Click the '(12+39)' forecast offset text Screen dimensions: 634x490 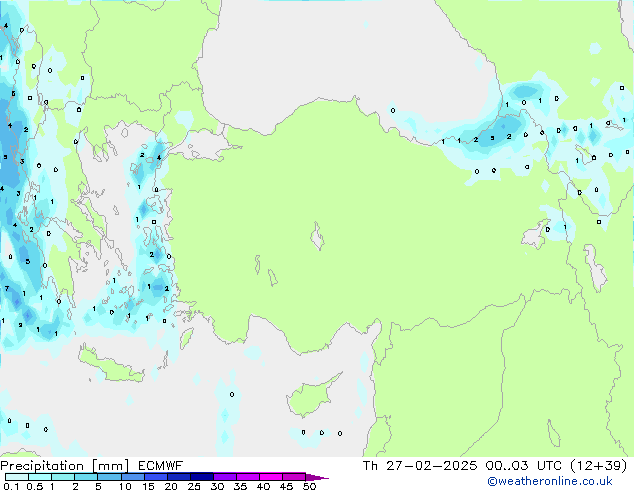tap(599, 466)
